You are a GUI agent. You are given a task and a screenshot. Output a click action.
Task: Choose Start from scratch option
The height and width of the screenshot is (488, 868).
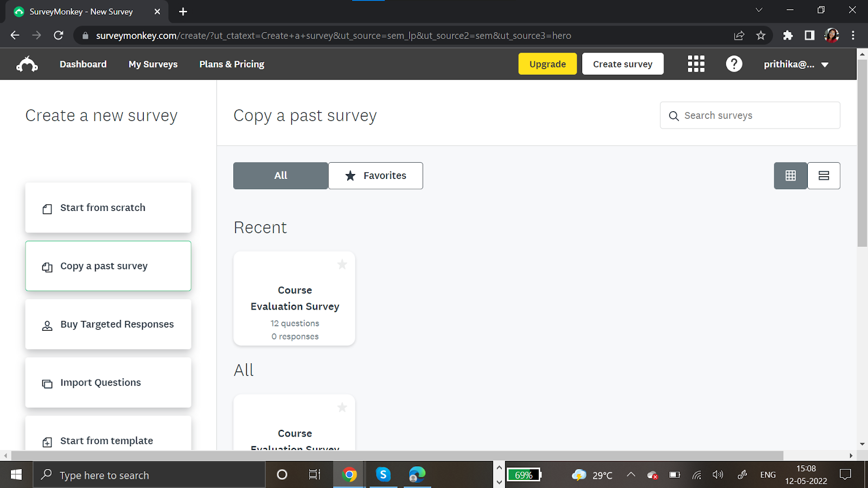coord(108,208)
